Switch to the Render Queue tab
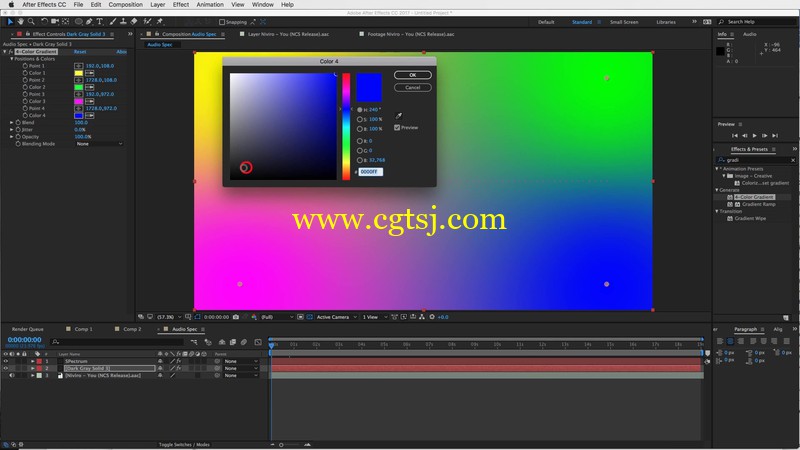This screenshot has height=450, width=800. [28, 329]
